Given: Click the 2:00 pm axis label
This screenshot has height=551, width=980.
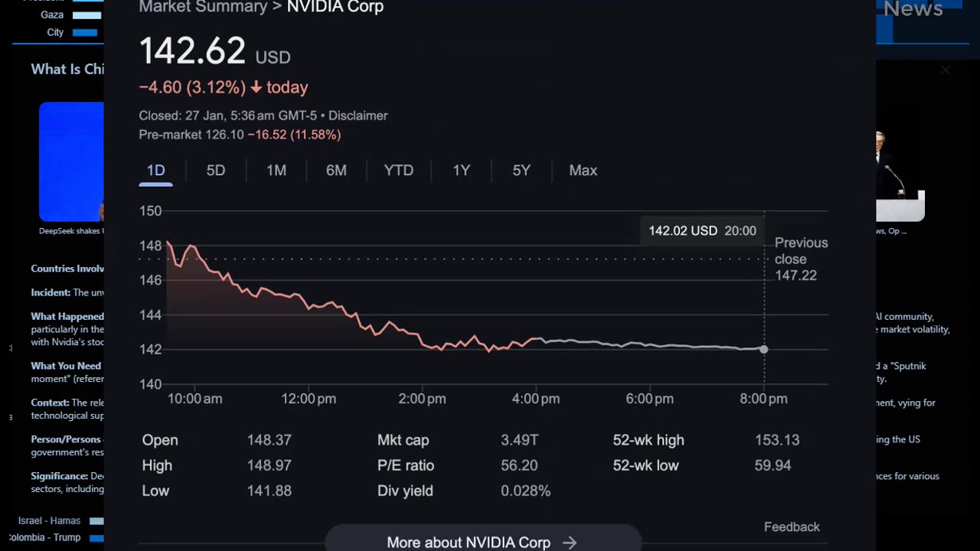Looking at the screenshot, I should point(422,399).
